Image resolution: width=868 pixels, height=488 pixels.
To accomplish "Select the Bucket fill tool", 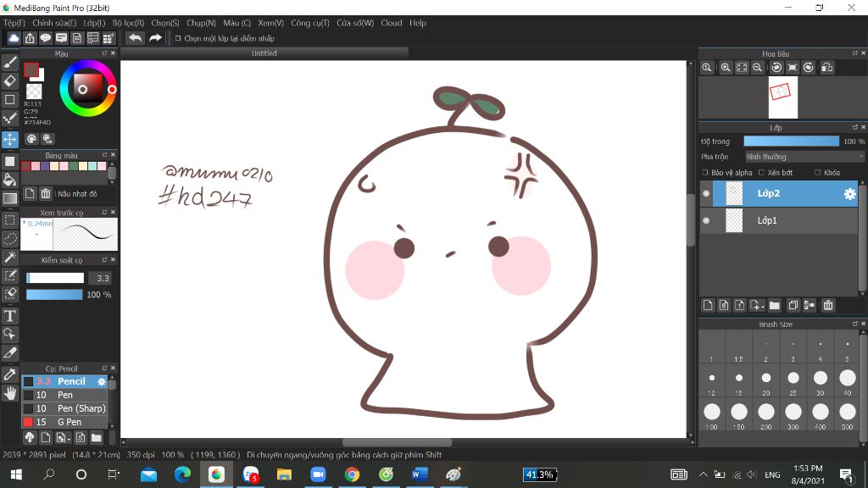I will pyautogui.click(x=10, y=180).
